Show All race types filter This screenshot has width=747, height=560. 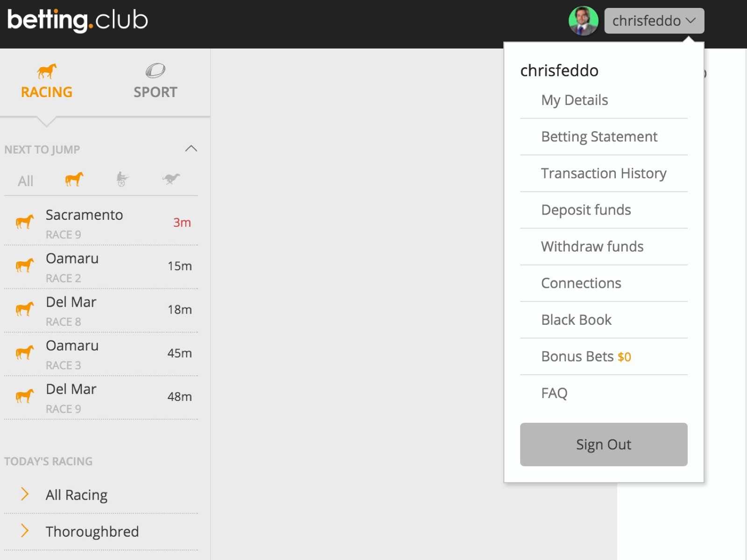tap(26, 181)
